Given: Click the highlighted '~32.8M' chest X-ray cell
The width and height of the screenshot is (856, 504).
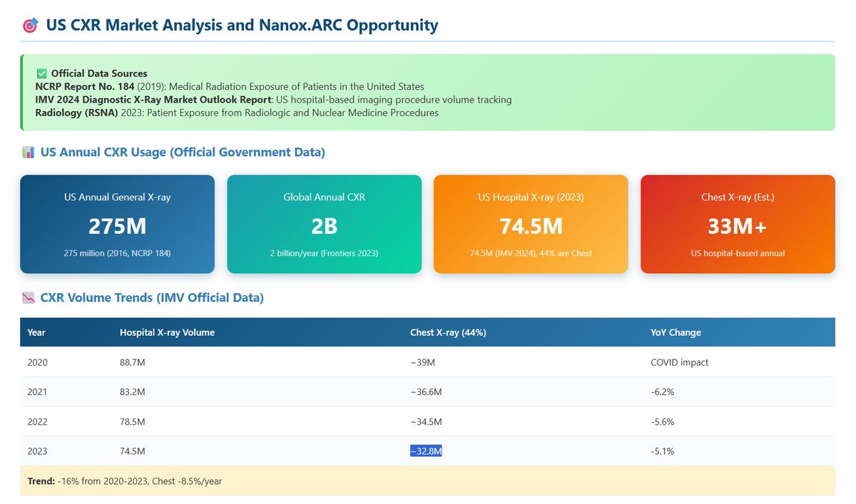Looking at the screenshot, I should (426, 451).
